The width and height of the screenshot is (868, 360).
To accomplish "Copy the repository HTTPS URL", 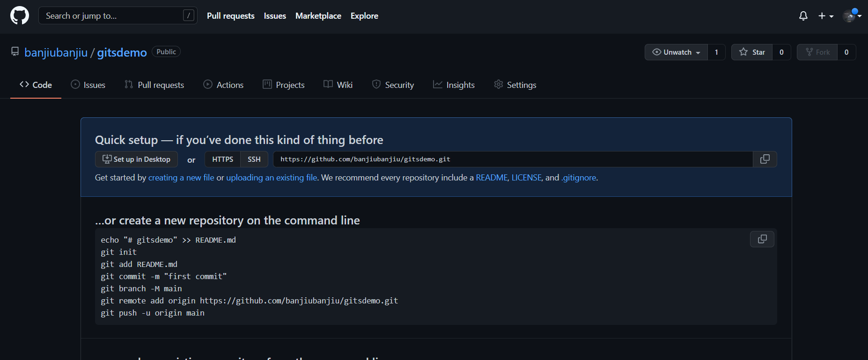I will coord(765,159).
